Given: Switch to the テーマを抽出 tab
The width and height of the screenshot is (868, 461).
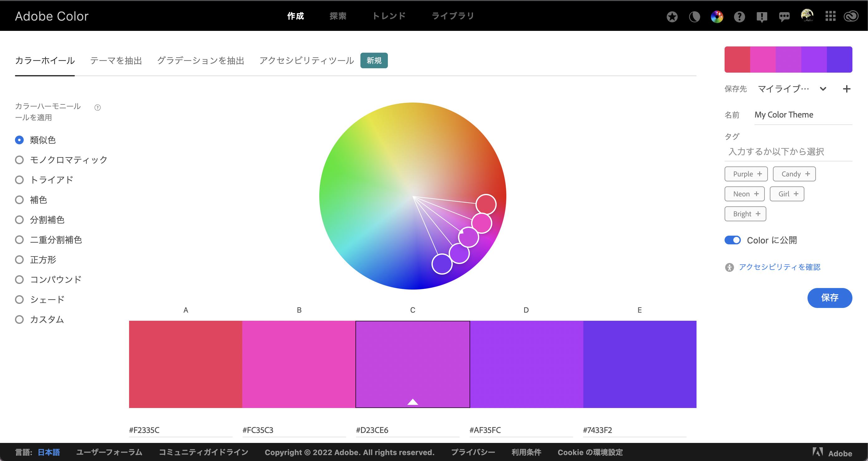Looking at the screenshot, I should [116, 61].
